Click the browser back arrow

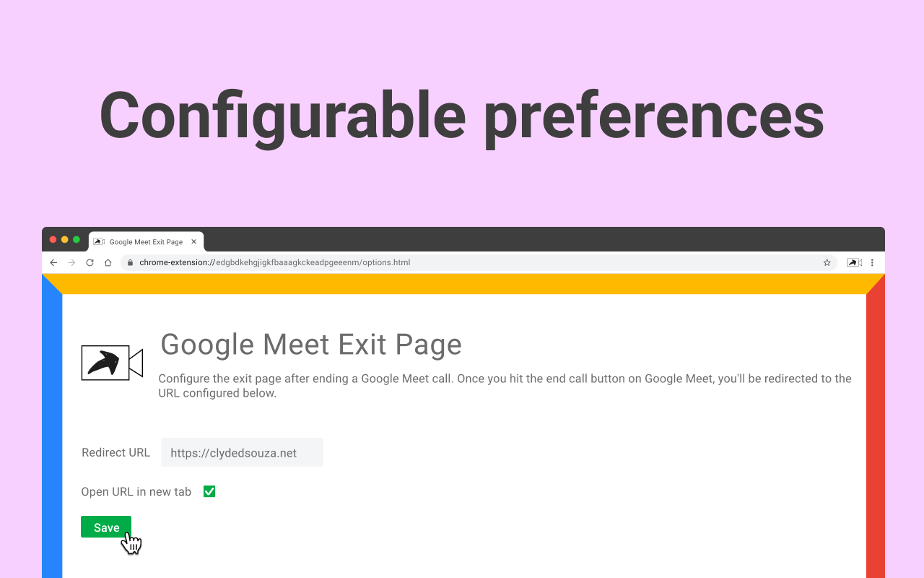[x=53, y=263]
